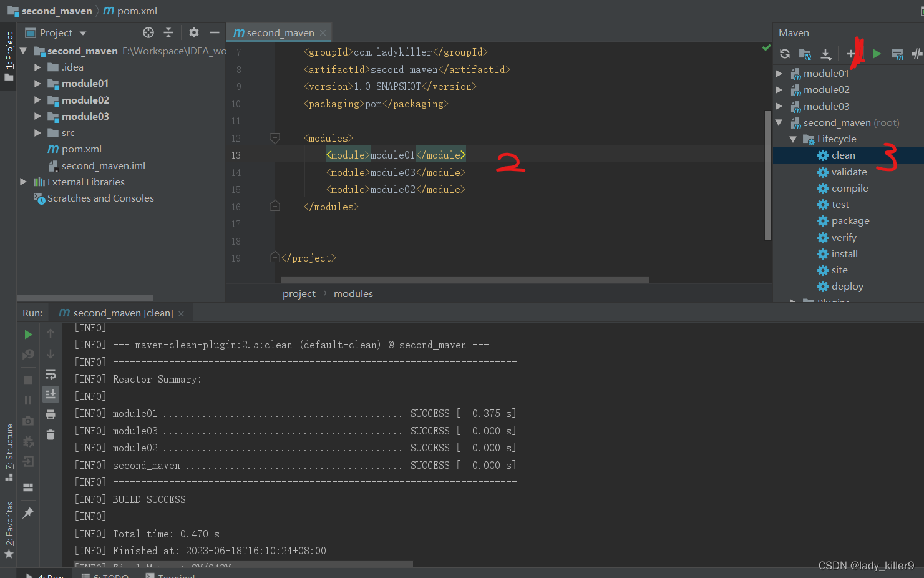Open the Project view dropdown

[x=83, y=33]
